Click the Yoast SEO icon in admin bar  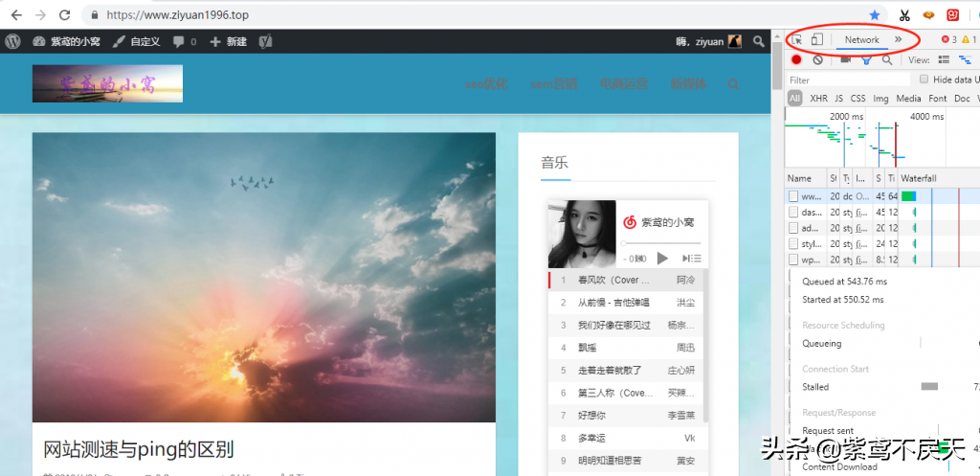266,42
